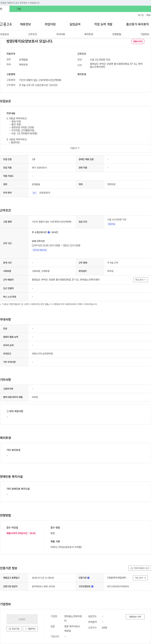Jump to 기업정보 section tab
This screenshot has height=644, width=151.
[145, 34]
